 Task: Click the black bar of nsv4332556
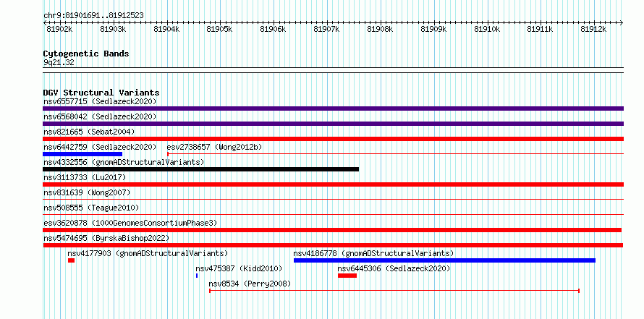[x=201, y=169]
